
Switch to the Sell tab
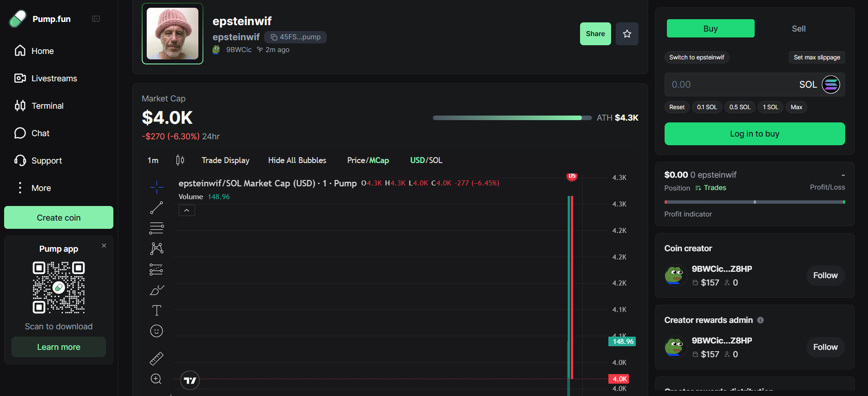tap(799, 28)
